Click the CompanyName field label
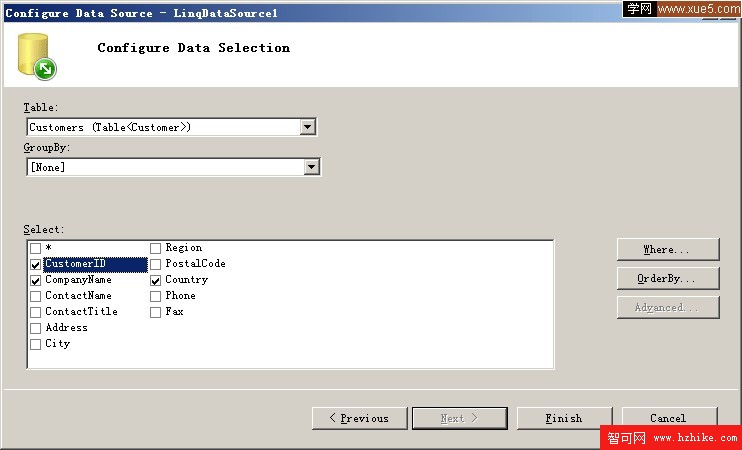 pos(79,280)
